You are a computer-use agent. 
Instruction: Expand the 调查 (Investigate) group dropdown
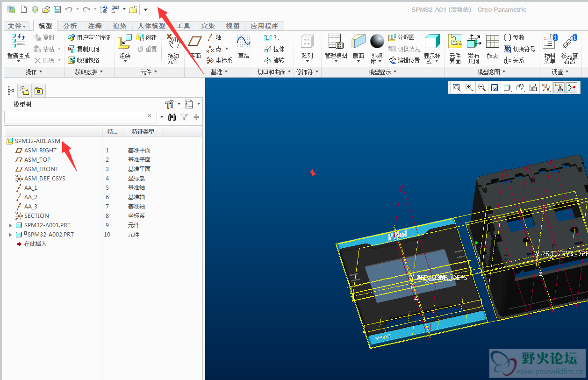560,72
